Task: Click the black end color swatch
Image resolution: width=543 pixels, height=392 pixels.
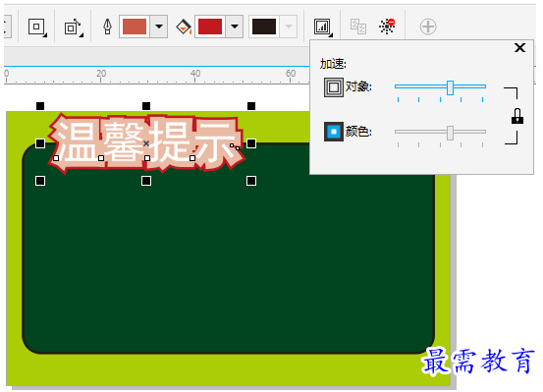Action: pos(264,27)
